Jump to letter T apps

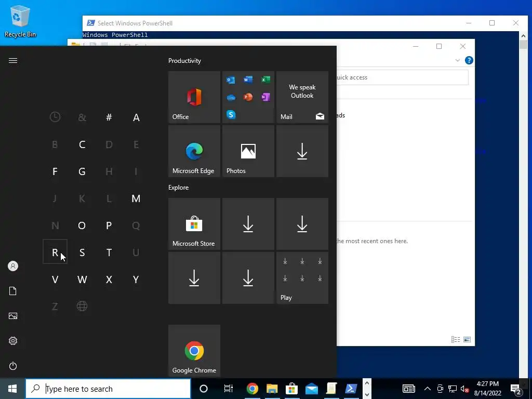[x=109, y=252]
